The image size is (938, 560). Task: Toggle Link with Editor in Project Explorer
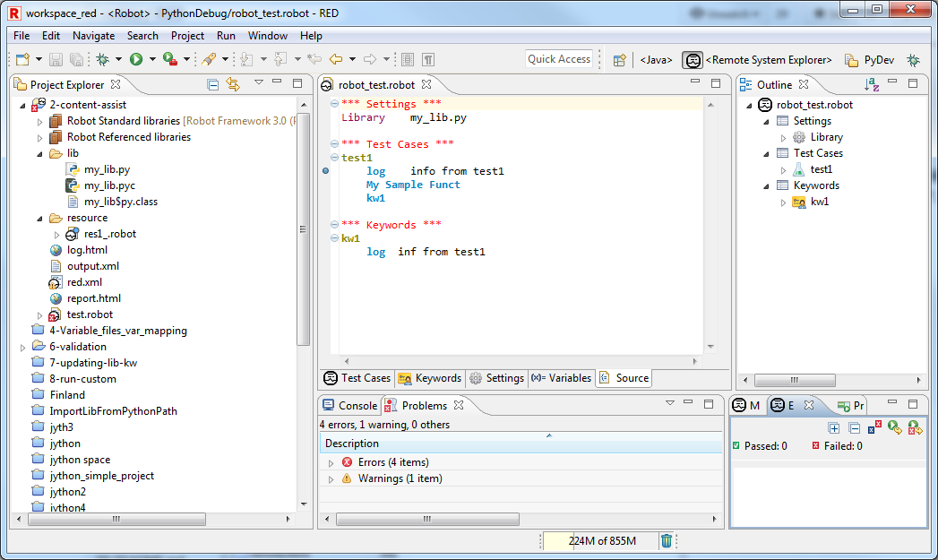(x=232, y=84)
